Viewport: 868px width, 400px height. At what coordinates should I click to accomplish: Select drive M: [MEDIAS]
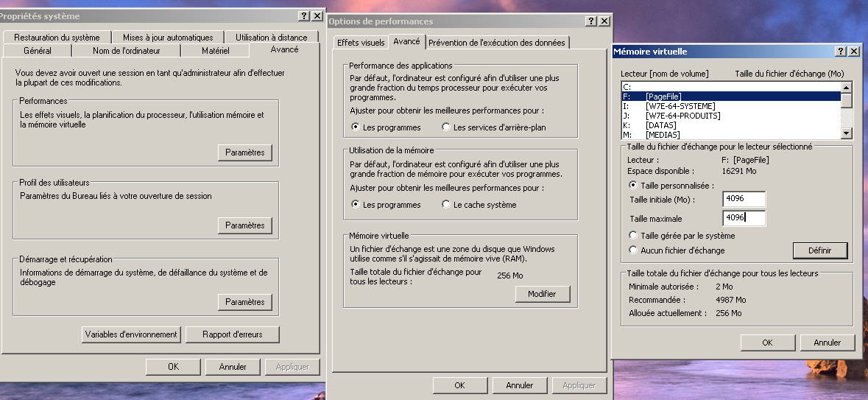coord(731,135)
